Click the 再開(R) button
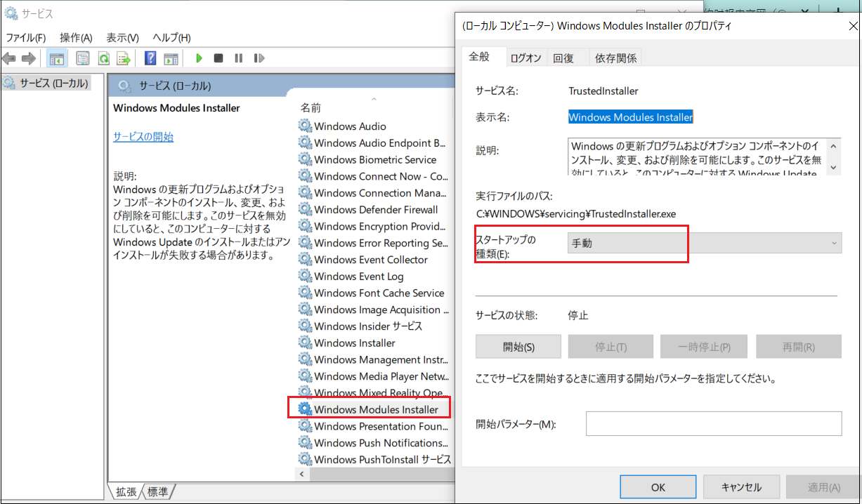The height and width of the screenshot is (504, 862). (x=798, y=347)
